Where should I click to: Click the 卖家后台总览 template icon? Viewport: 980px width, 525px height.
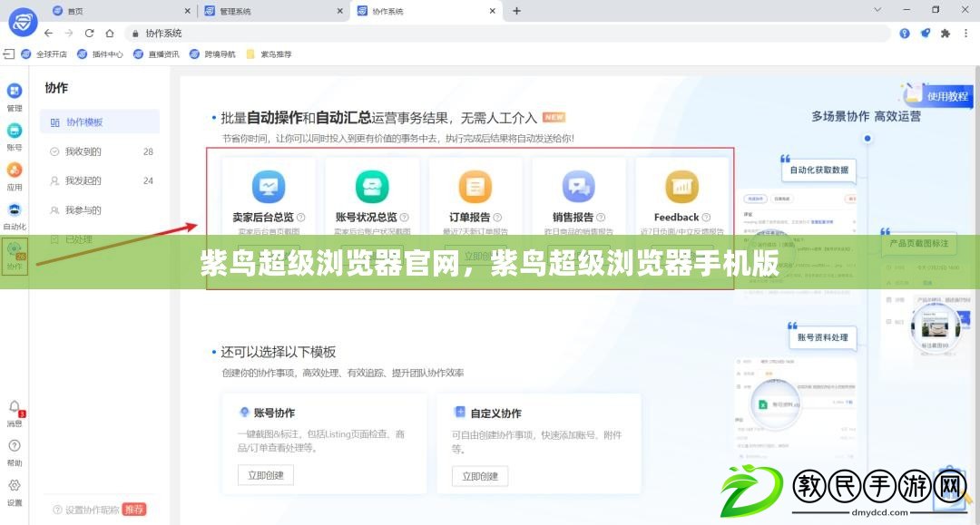pos(269,186)
